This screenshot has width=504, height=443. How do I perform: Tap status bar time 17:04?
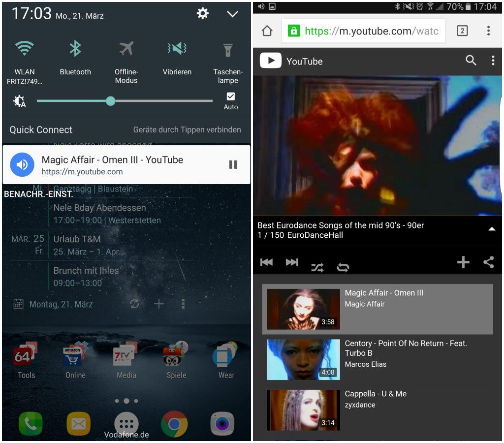(485, 6)
